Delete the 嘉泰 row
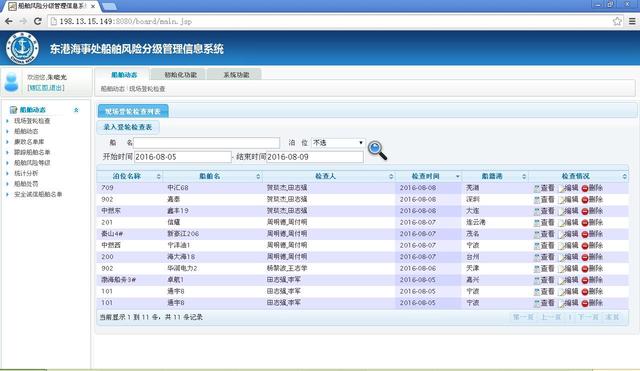Image resolution: width=640 pixels, height=371 pixels. click(592, 200)
